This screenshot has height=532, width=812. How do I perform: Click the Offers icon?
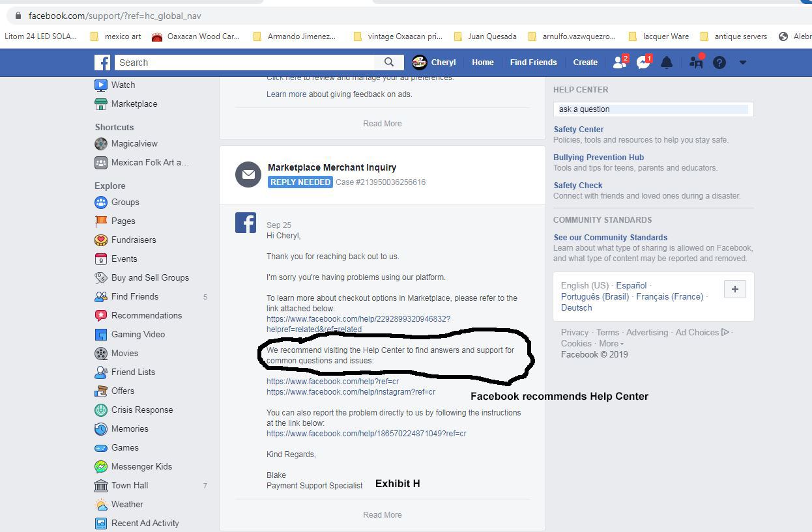[101, 391]
